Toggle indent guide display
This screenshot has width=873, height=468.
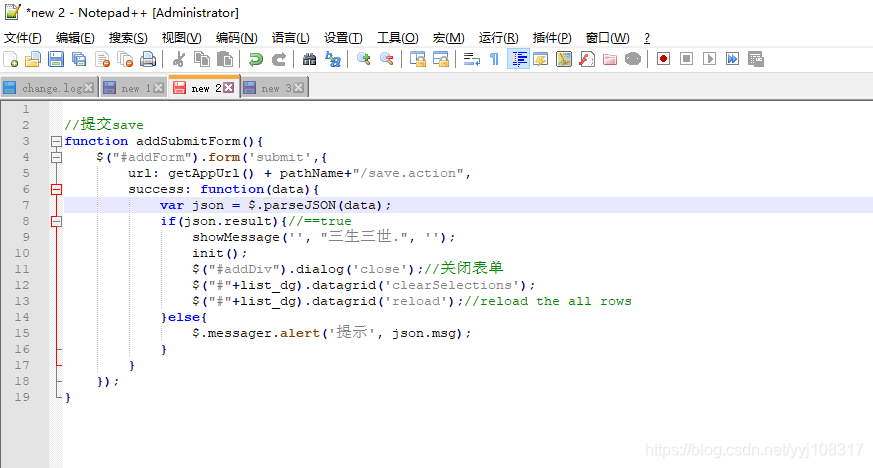(x=518, y=59)
